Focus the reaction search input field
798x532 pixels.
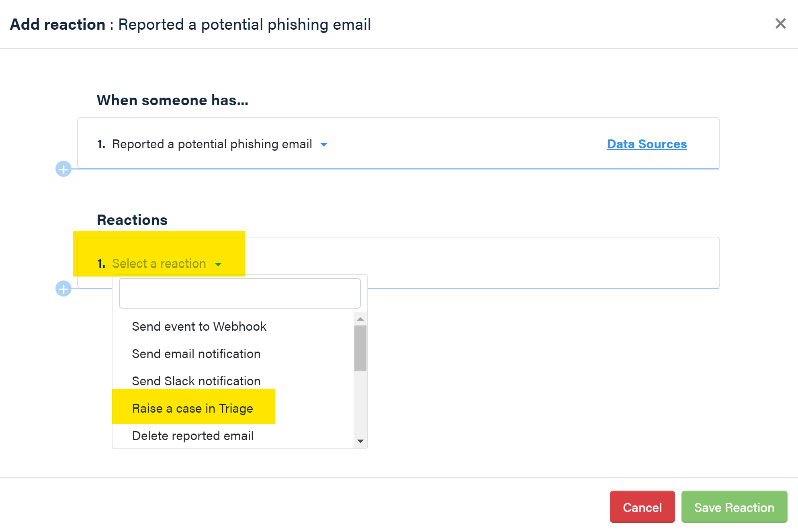[240, 293]
